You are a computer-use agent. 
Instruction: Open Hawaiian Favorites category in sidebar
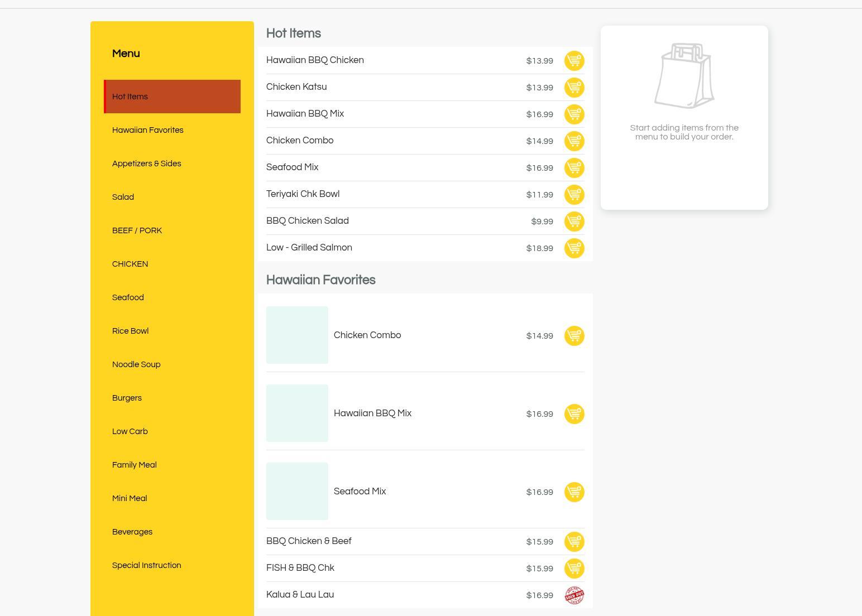click(148, 130)
